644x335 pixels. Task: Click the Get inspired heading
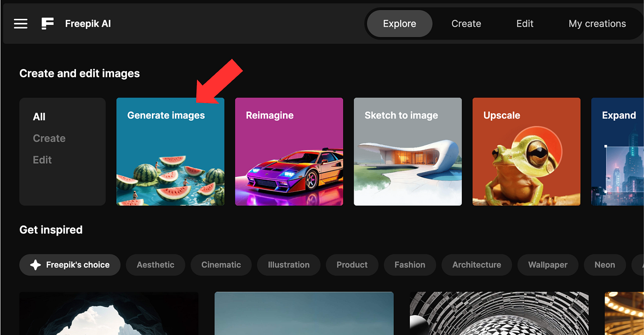(x=51, y=230)
